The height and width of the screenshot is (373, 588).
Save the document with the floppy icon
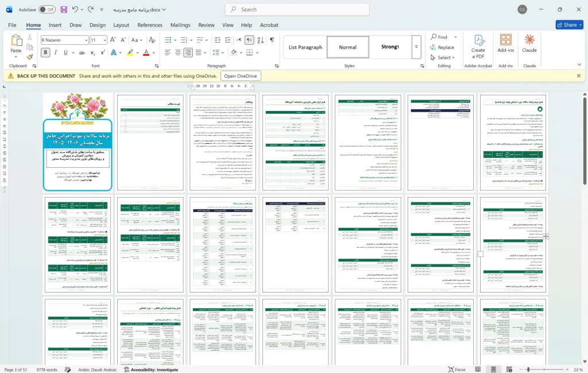click(64, 9)
